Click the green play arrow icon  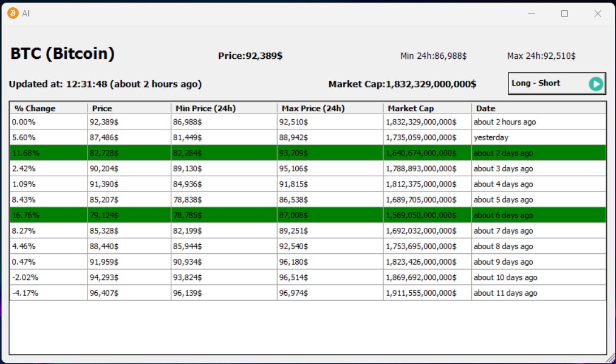pyautogui.click(x=596, y=84)
